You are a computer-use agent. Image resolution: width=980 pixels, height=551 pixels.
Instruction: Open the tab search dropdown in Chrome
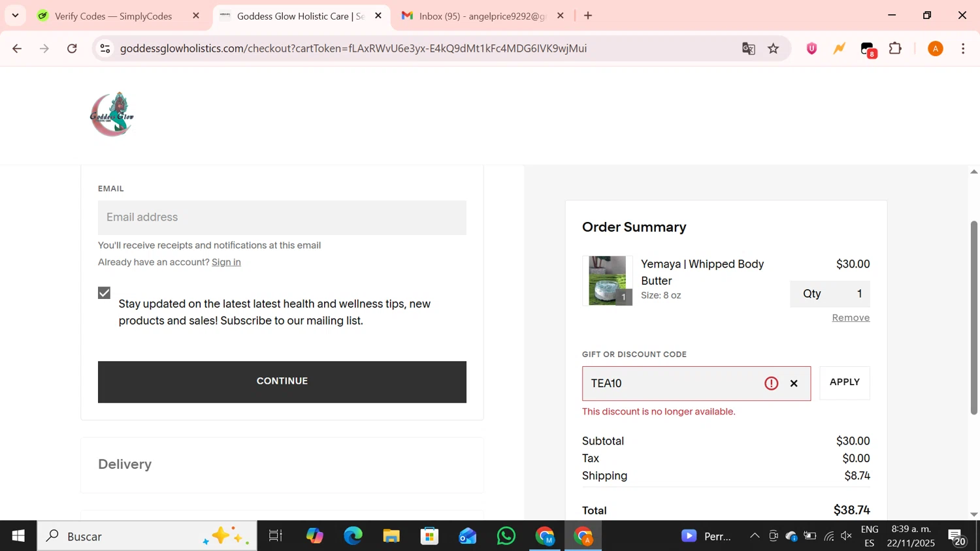pos(15,16)
